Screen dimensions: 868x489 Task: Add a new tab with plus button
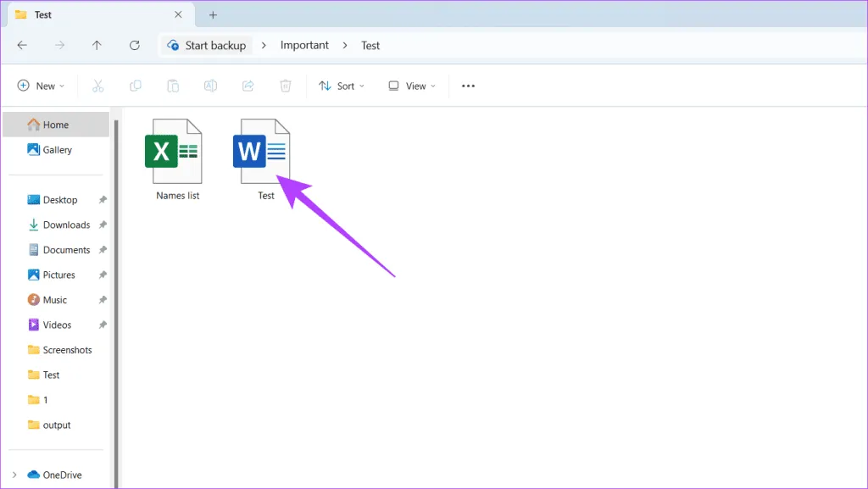point(213,15)
